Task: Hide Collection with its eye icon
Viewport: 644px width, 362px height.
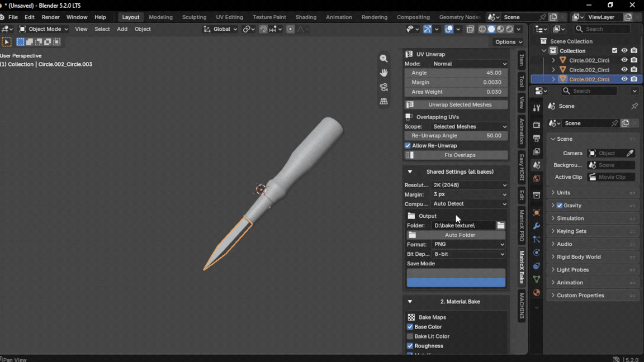Action: (x=624, y=51)
